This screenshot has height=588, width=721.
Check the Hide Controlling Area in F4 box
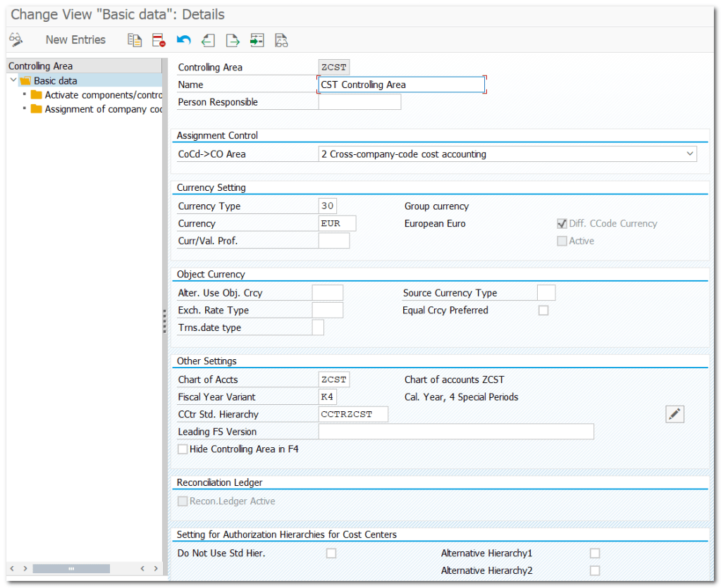tap(183, 449)
